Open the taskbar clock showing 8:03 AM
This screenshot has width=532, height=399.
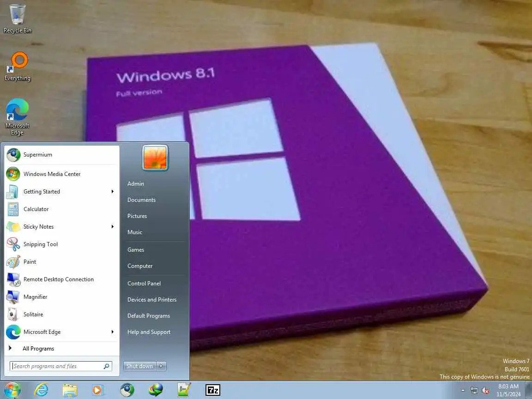508,391
